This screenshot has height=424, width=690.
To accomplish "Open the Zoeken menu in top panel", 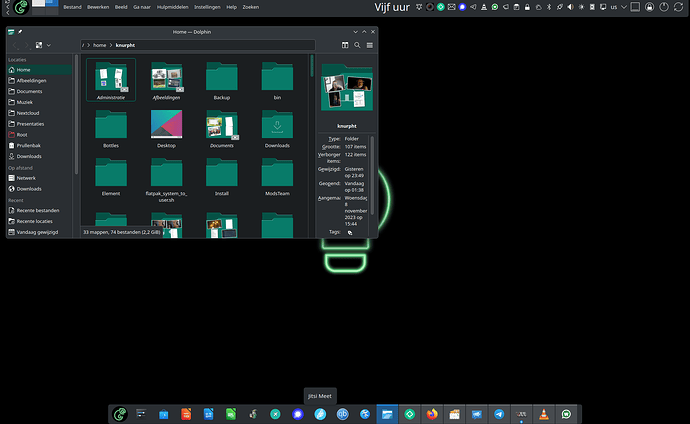I will click(x=250, y=7).
